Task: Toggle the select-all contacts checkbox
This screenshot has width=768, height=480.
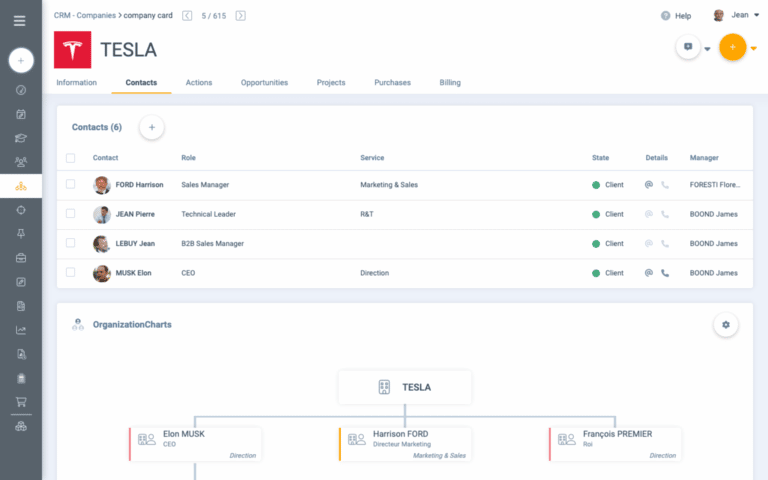Action: pyautogui.click(x=71, y=158)
